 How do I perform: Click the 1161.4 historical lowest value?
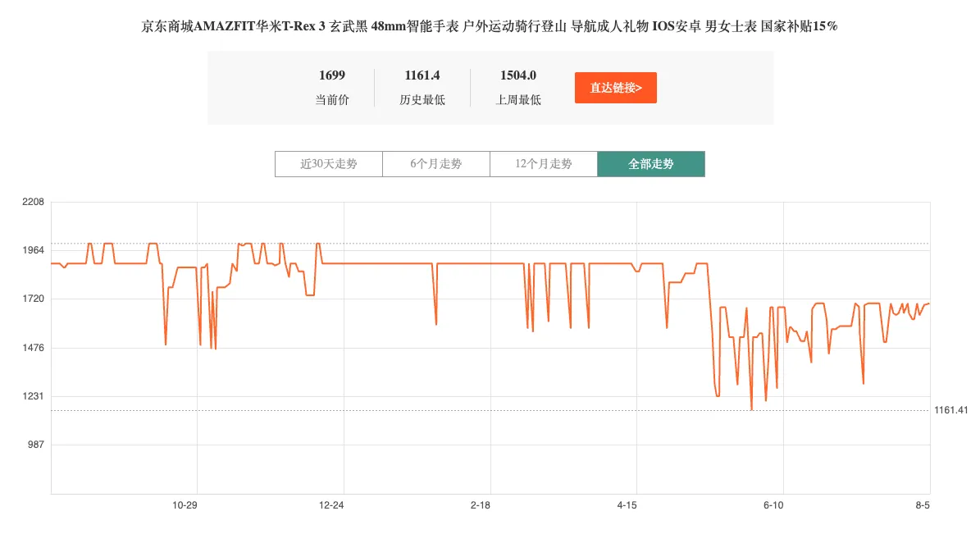point(422,75)
